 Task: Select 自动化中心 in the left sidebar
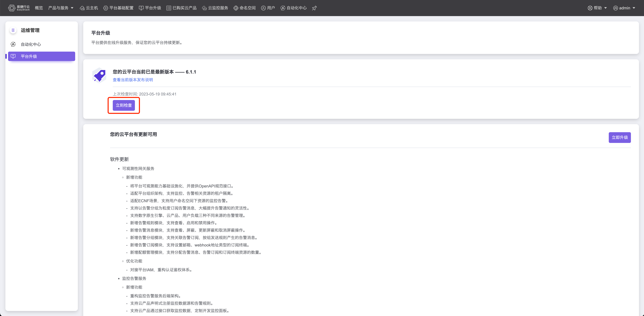point(31,44)
